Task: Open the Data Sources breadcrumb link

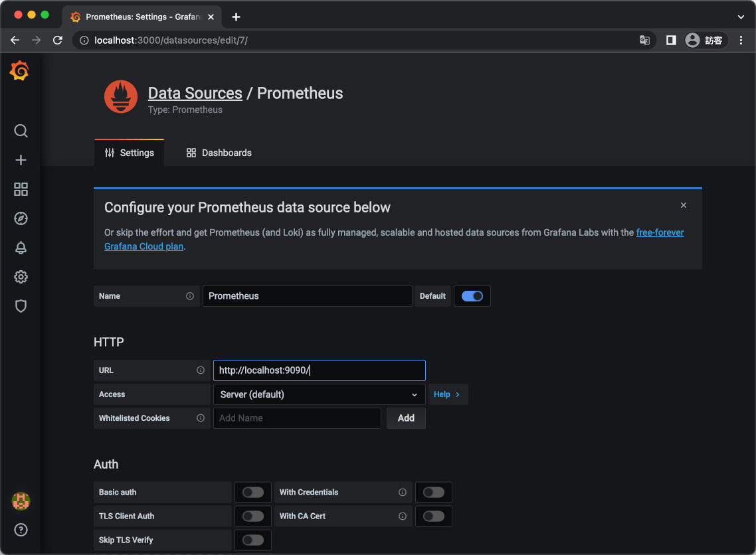Action: point(195,93)
